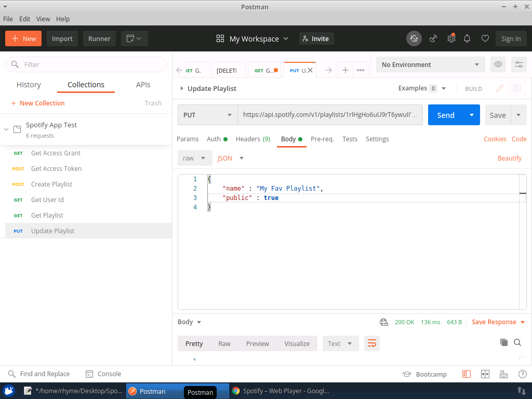
Task: Expand the Update Playlist description triangle
Action: click(x=182, y=88)
